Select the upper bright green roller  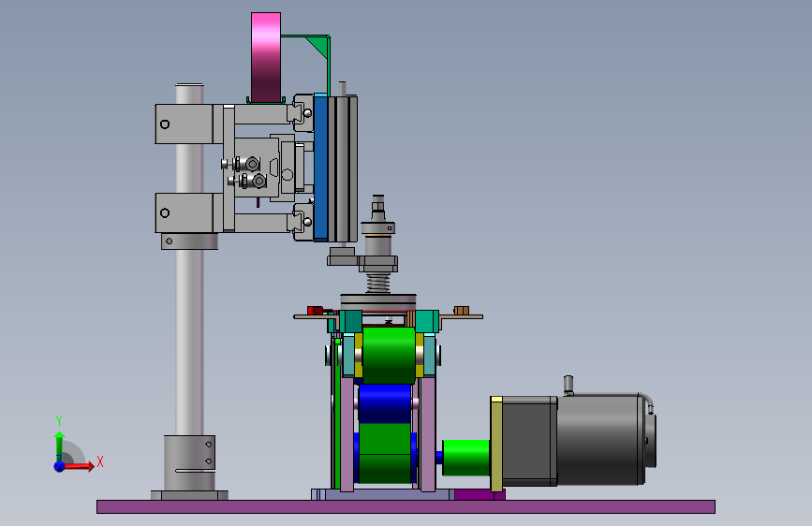(x=389, y=355)
